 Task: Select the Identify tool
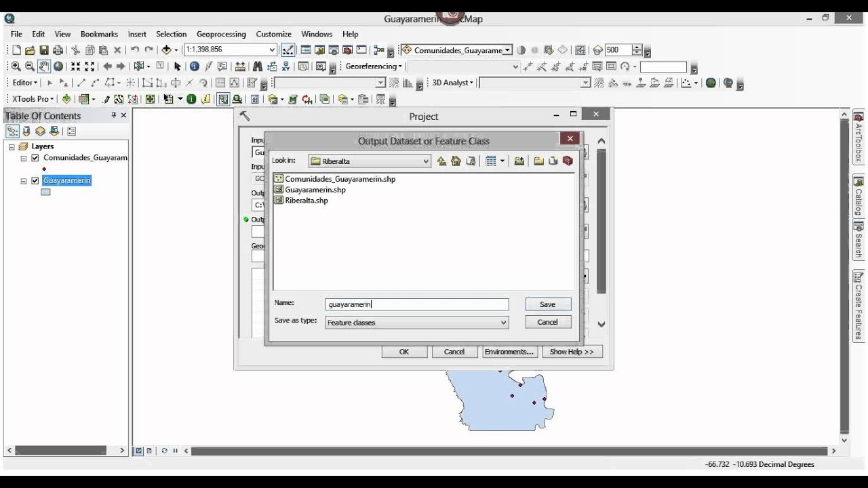(195, 66)
